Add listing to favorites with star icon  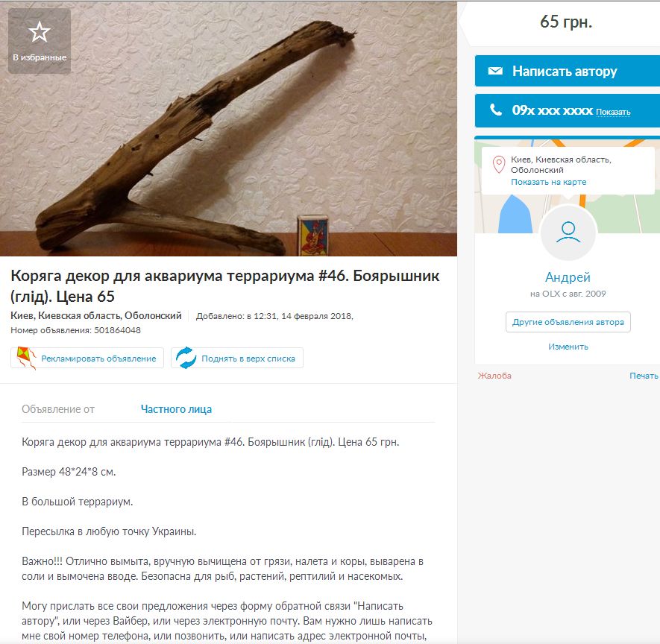(x=40, y=41)
